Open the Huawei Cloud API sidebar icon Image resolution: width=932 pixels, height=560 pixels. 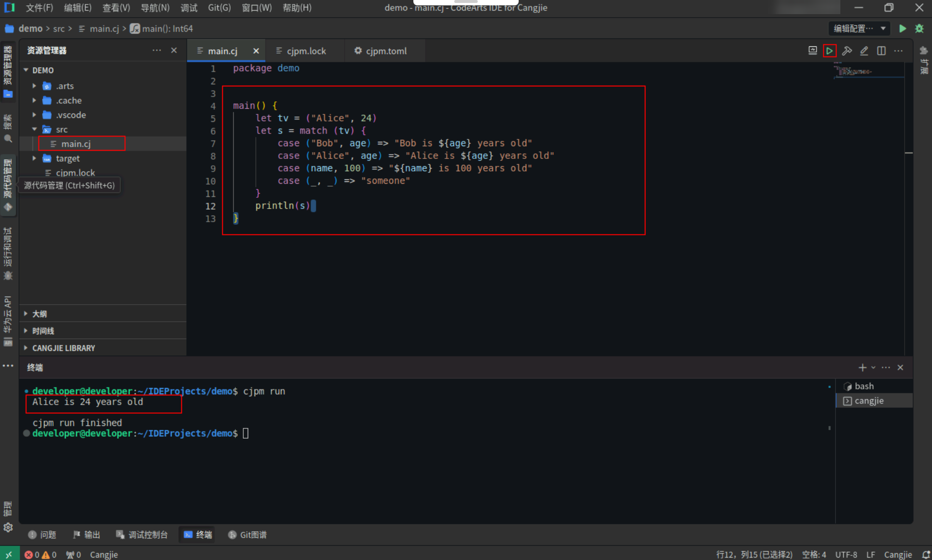8,321
